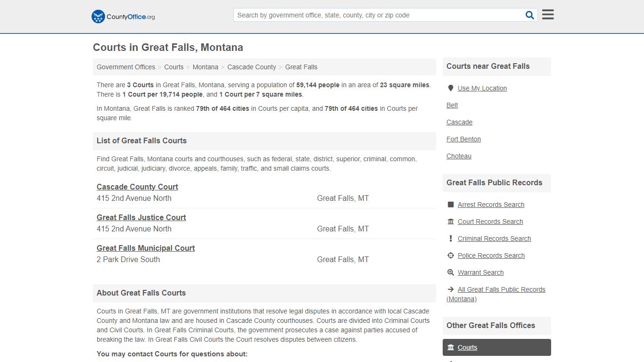The height and width of the screenshot is (362, 644).
Task: Open Criminal Records Search link
Action: pyautogui.click(x=494, y=239)
